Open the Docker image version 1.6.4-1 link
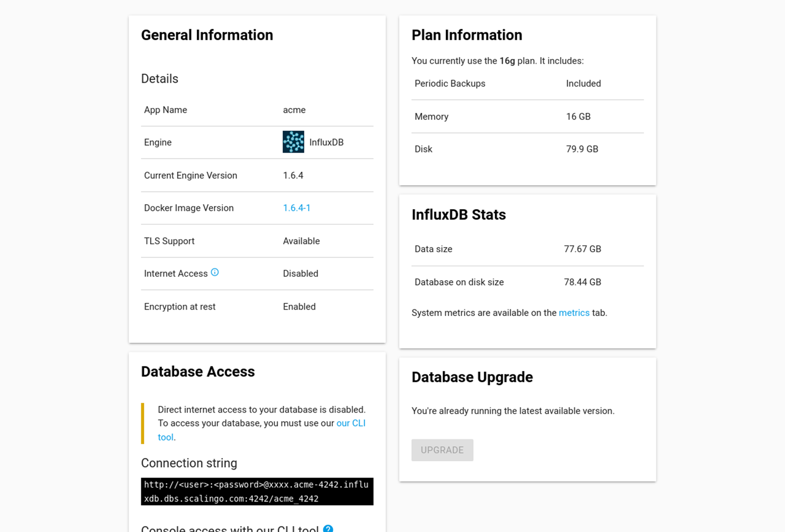The height and width of the screenshot is (532, 785). coord(296,208)
